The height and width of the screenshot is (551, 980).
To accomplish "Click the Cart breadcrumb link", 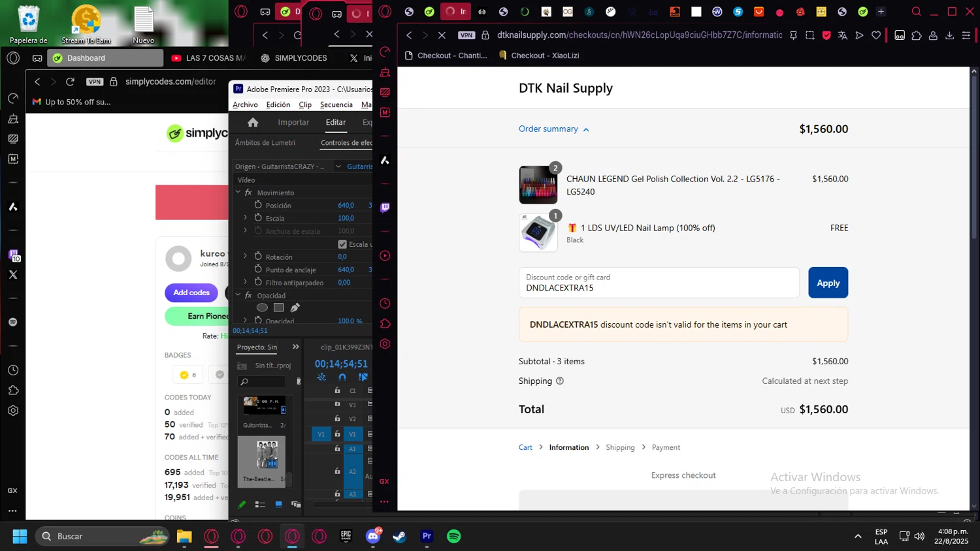I will (x=525, y=447).
